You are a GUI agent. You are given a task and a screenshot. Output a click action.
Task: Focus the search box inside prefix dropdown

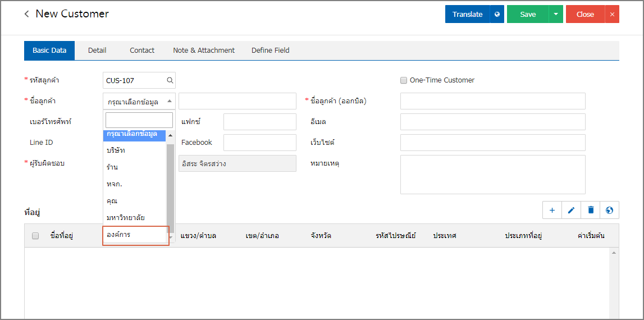tap(139, 120)
